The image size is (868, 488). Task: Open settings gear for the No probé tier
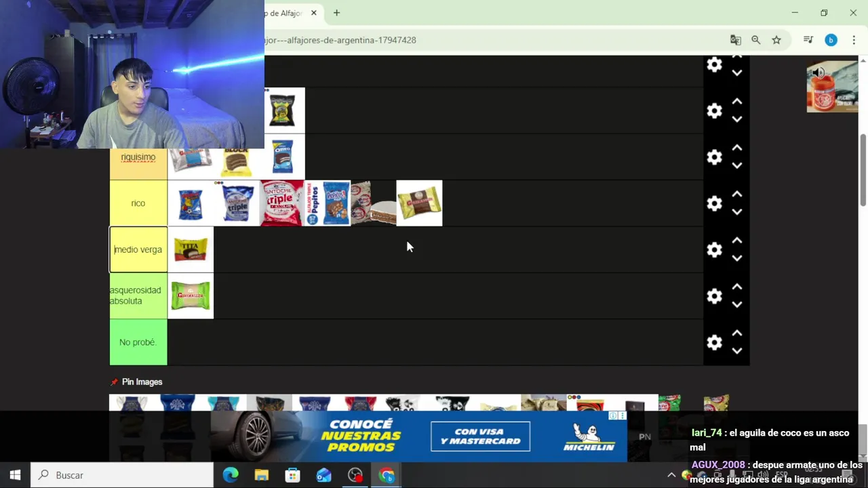714,342
